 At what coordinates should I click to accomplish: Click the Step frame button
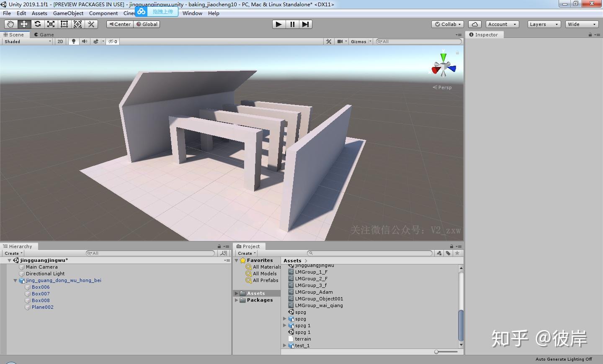point(306,24)
